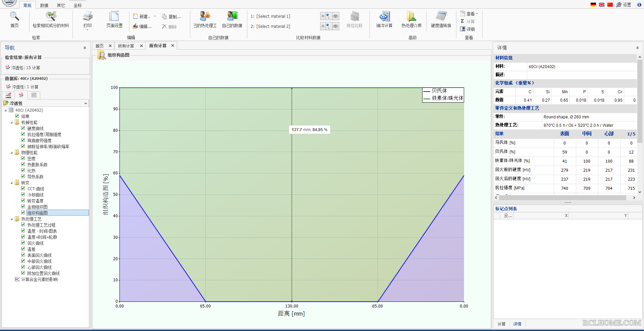This screenshot has width=644, height=331.
Task: Switch to the 计算 bottom tab
Action: pos(501,324)
